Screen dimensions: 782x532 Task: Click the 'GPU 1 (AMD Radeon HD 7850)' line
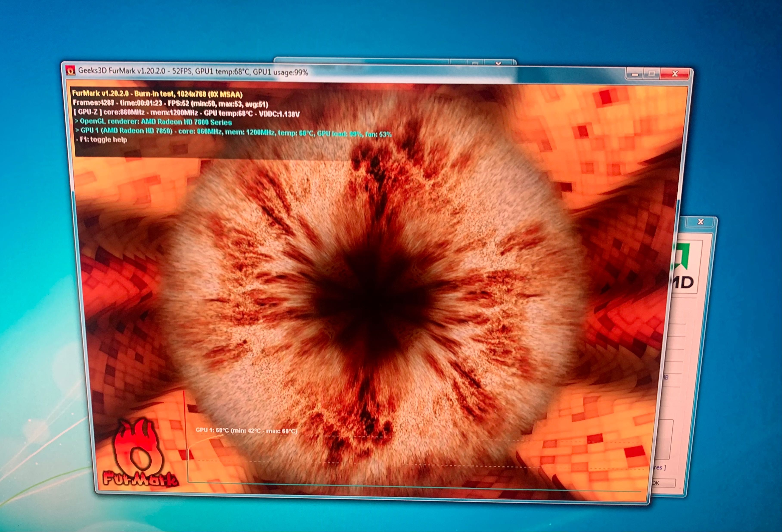tap(234, 132)
